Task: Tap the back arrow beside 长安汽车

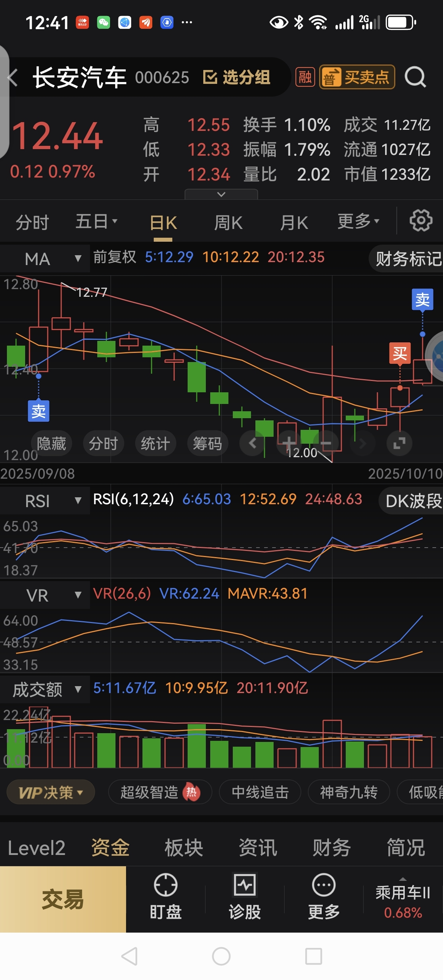Action: point(13,78)
